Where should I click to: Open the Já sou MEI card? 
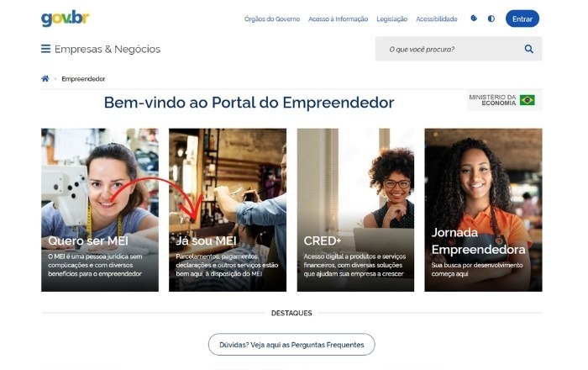(x=228, y=209)
